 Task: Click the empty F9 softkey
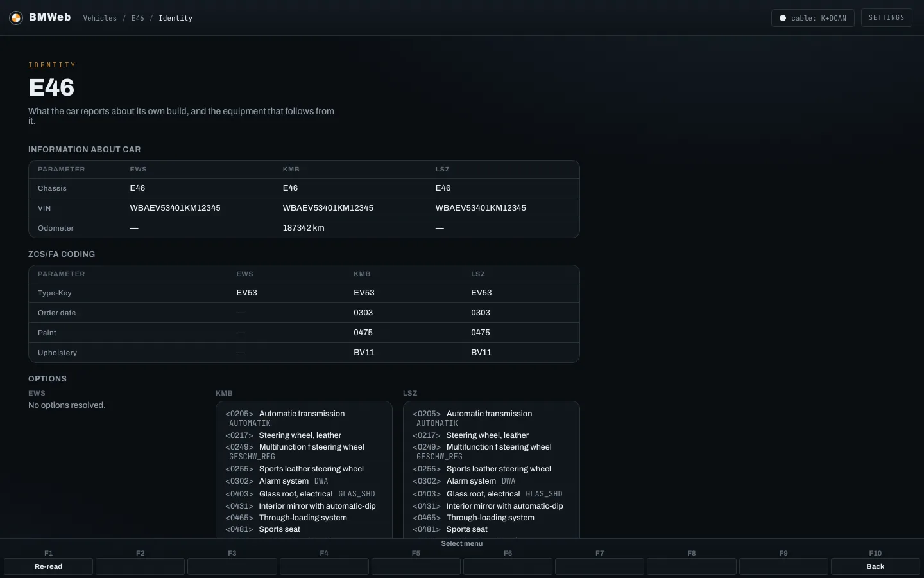(783, 566)
